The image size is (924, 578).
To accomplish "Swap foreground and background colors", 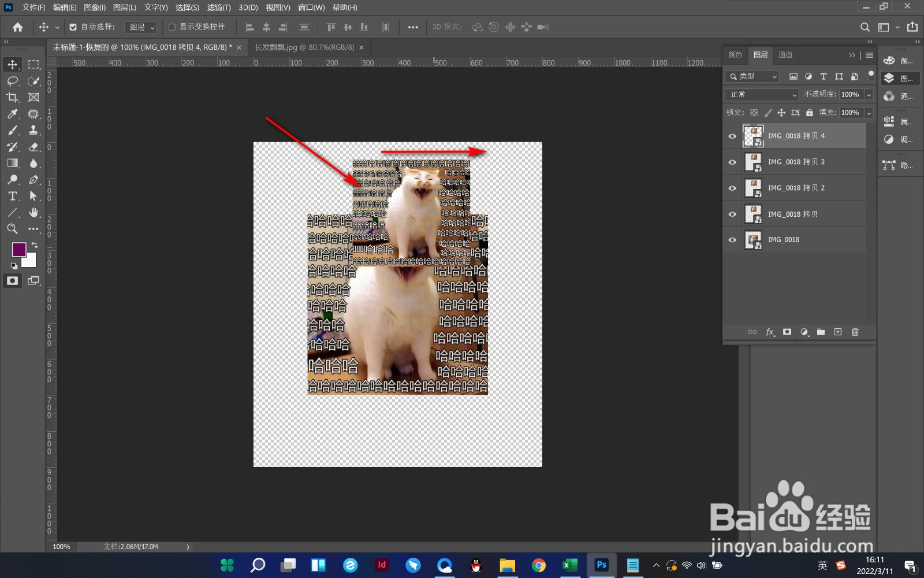I will pos(35,245).
